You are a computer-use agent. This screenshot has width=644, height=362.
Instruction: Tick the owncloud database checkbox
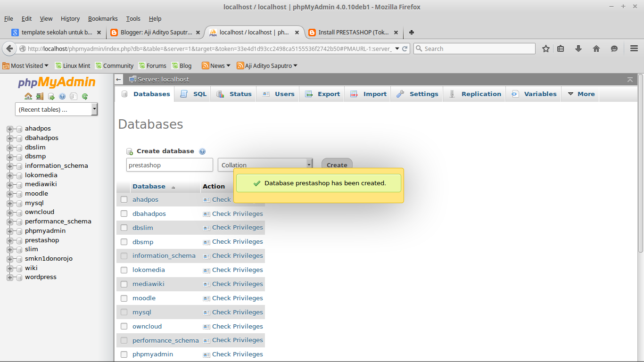(124, 326)
